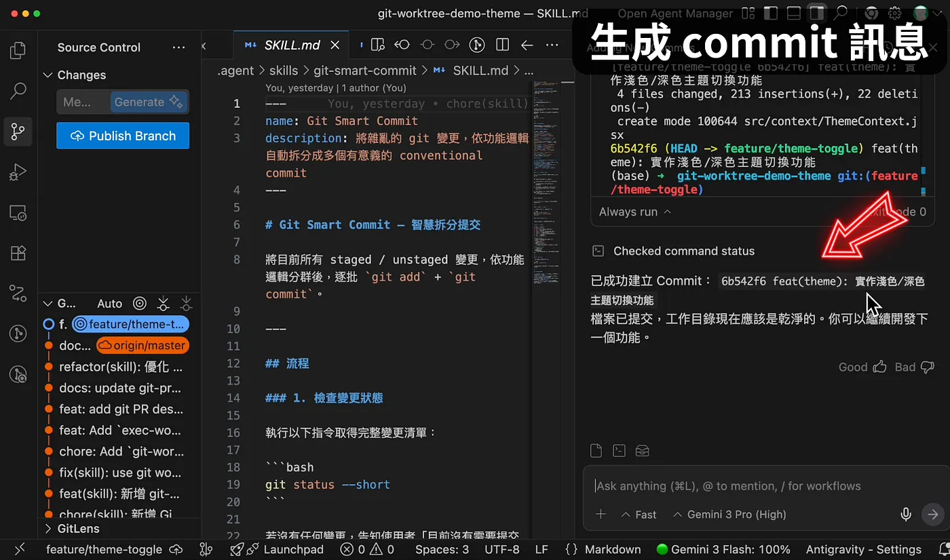Select the origin/master tag in graph
This screenshot has width=950, height=560.
pos(143,346)
